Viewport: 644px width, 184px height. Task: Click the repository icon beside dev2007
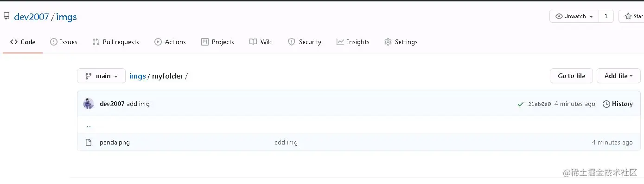tap(6, 16)
